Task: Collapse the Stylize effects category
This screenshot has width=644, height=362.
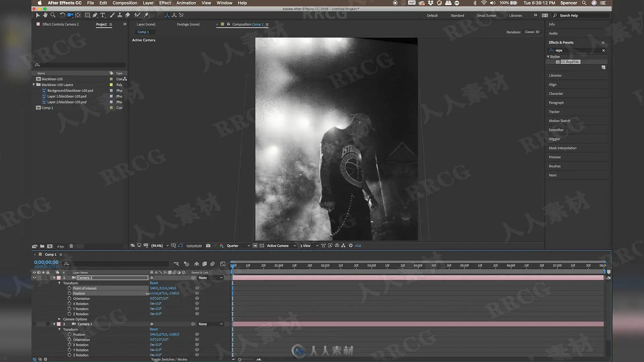Action: [548, 57]
